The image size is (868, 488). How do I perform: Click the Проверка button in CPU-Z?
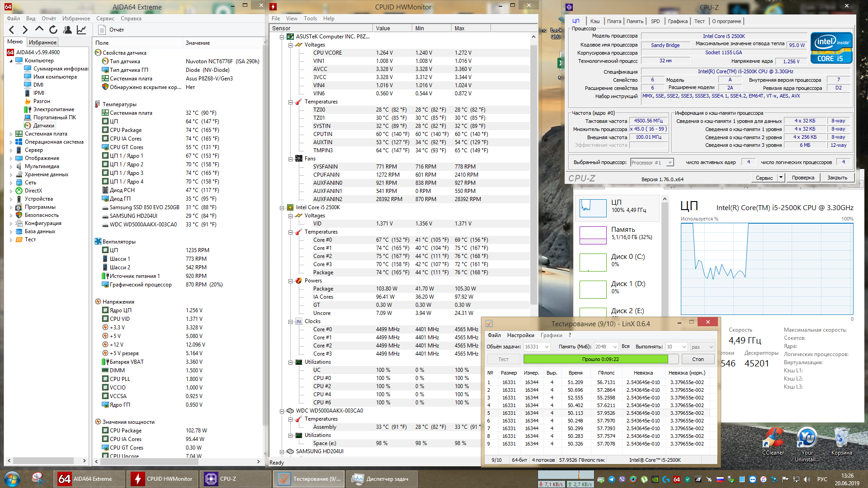(802, 178)
